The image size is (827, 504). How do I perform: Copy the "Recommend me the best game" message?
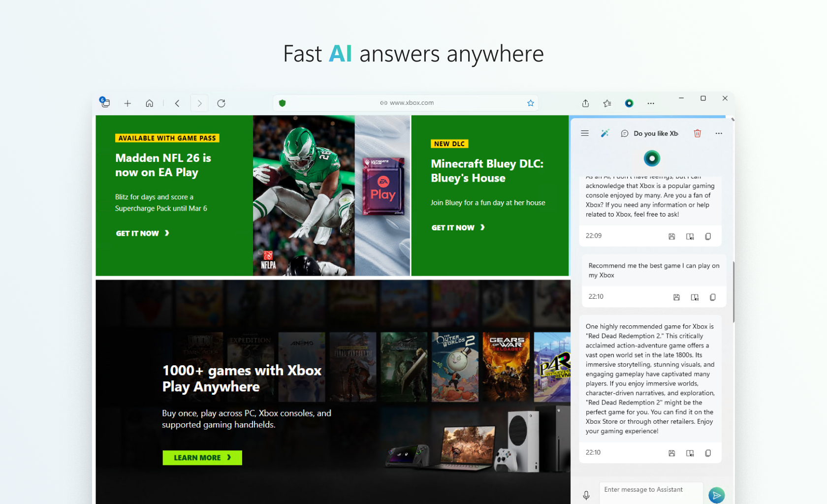tap(713, 297)
